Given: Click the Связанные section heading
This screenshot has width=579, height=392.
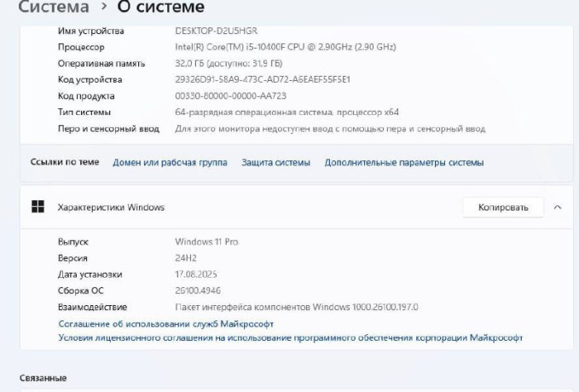Looking at the screenshot, I should pyautogui.click(x=43, y=378).
